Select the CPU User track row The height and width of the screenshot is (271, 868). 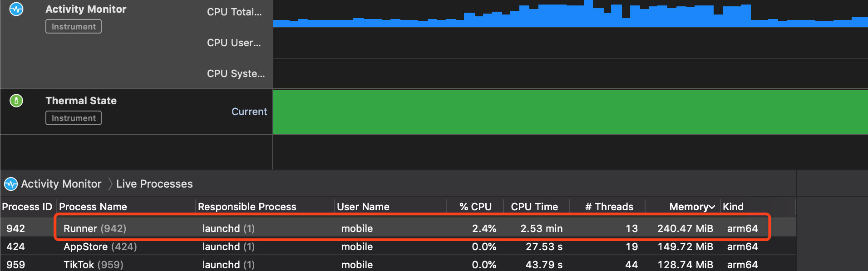point(234,43)
